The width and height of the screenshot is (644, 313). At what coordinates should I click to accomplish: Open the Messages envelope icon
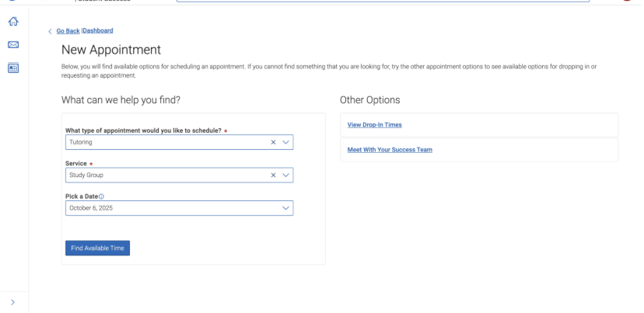(x=12, y=45)
